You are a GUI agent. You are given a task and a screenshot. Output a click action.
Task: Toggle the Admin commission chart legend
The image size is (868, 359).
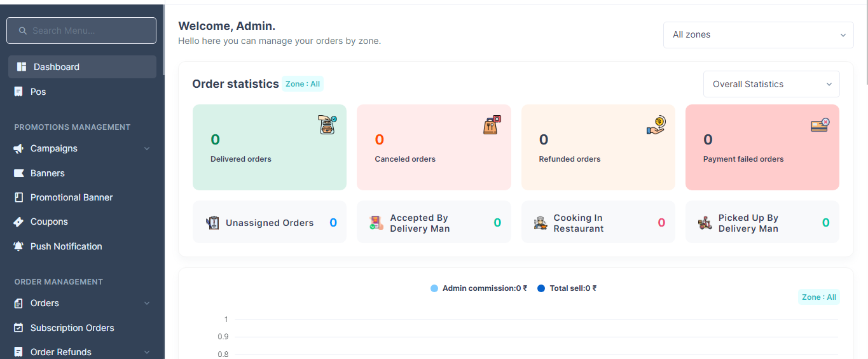pos(478,288)
